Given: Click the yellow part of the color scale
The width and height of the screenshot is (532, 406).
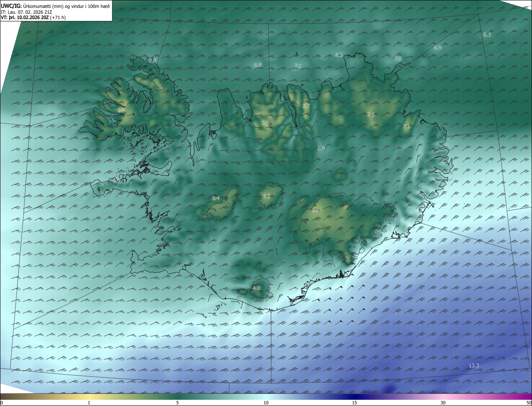Looking at the screenshot, I should 89,396.
